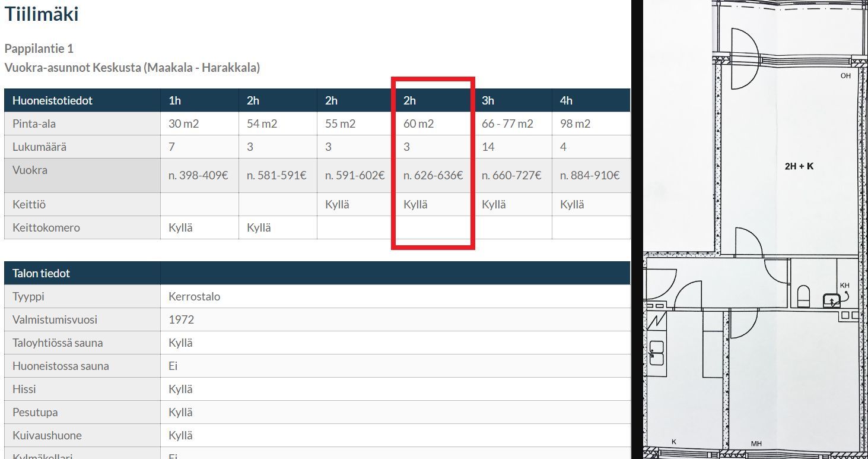The height and width of the screenshot is (459, 868).
Task: Open Vuokra-asunnot Keskusta (Maakala - Harakkala) link
Action: [x=132, y=68]
